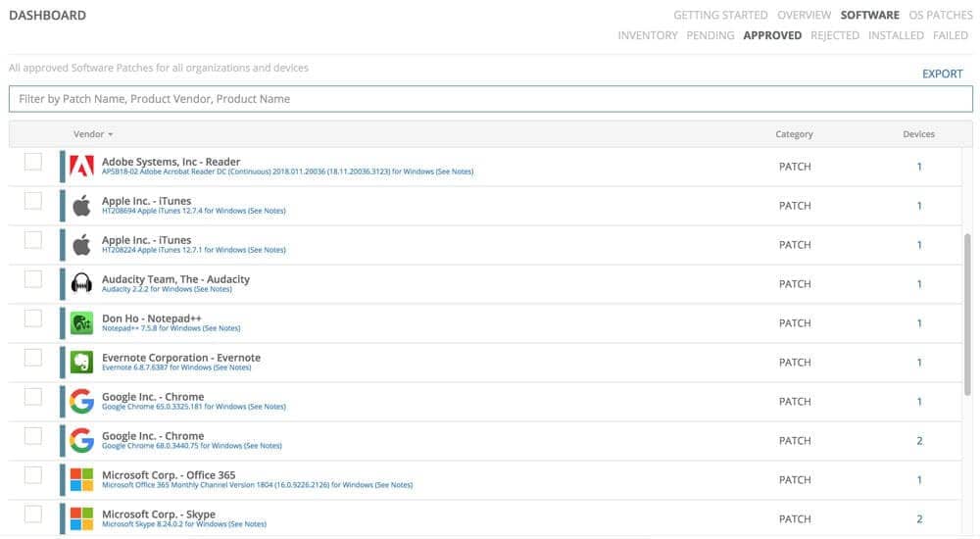980x539 pixels.
Task: Select checkbox for Chrome 65.0.3325.181 patch
Action: pyautogui.click(x=33, y=397)
